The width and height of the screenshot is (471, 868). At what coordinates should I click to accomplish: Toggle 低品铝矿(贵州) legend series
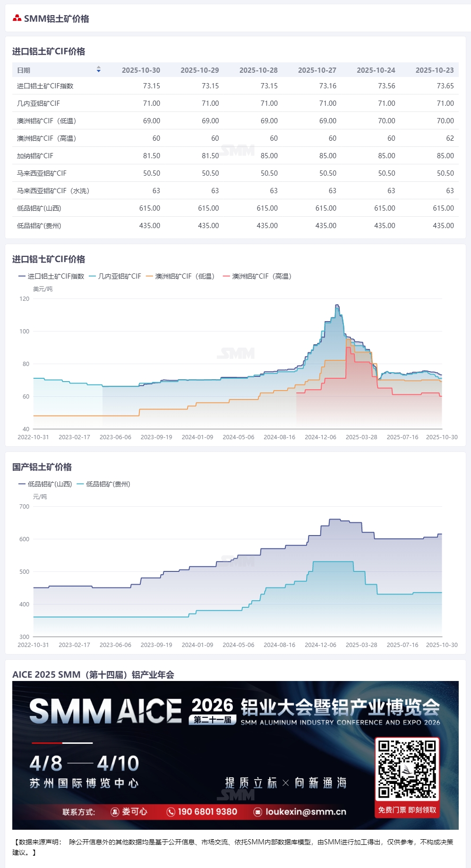103,484
